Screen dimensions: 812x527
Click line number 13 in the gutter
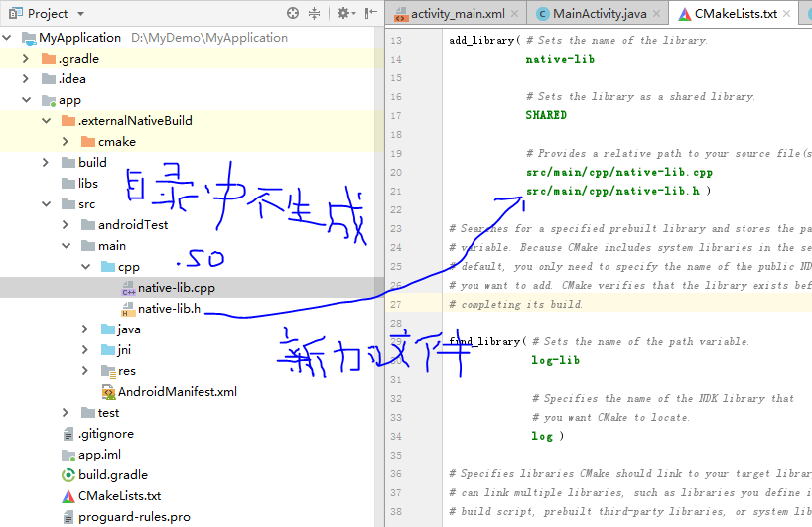click(x=396, y=40)
